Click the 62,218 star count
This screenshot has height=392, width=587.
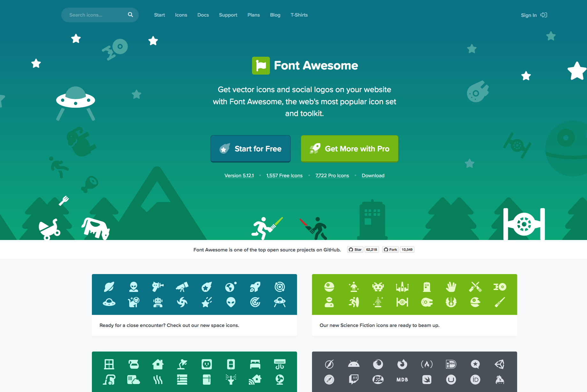click(371, 250)
